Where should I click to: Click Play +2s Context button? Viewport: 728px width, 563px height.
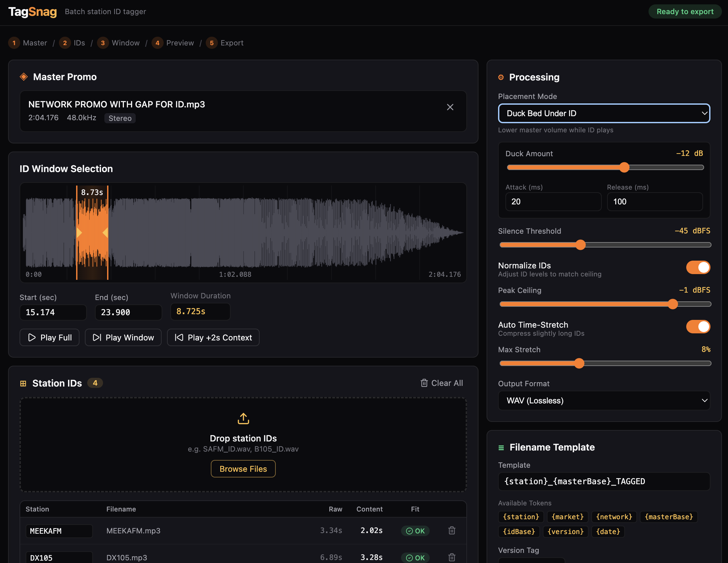pyautogui.click(x=213, y=337)
